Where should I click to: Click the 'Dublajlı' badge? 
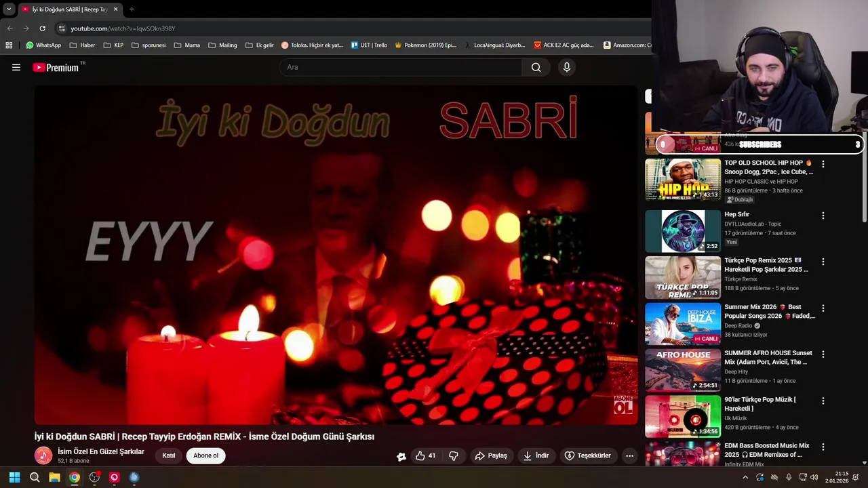point(740,200)
